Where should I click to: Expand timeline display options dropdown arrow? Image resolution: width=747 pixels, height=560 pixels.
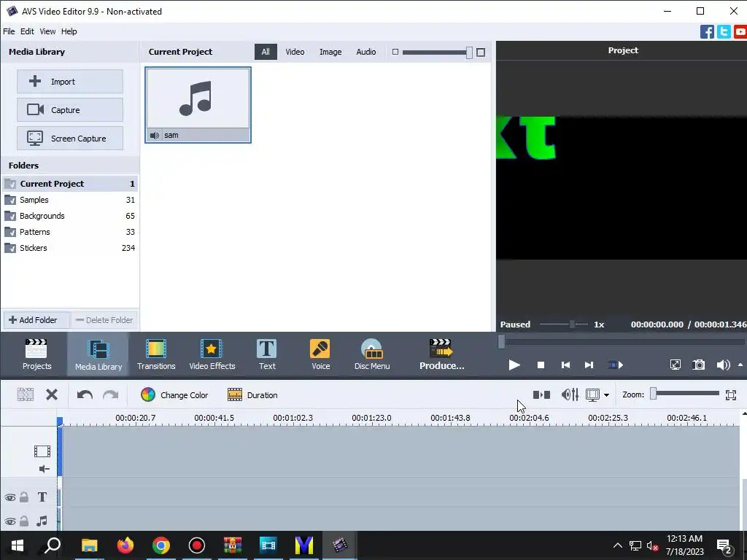[606, 394]
